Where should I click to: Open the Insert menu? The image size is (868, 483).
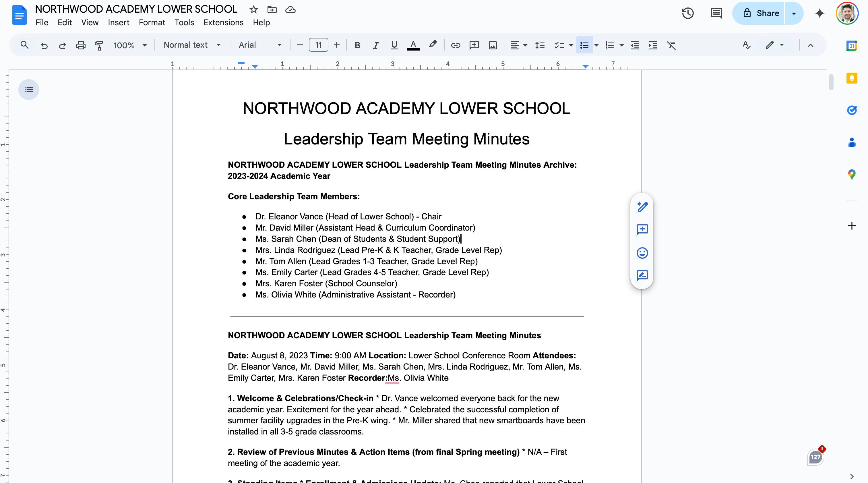(119, 23)
